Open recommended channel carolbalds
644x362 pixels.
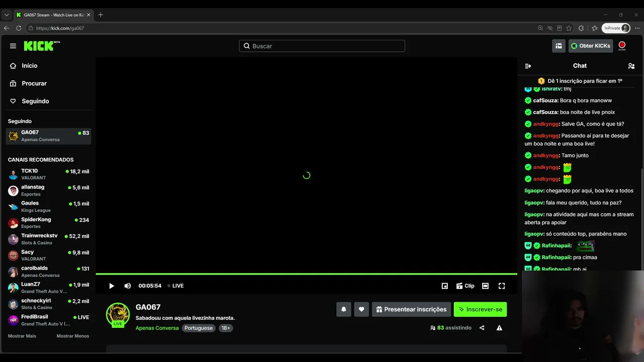point(48,271)
